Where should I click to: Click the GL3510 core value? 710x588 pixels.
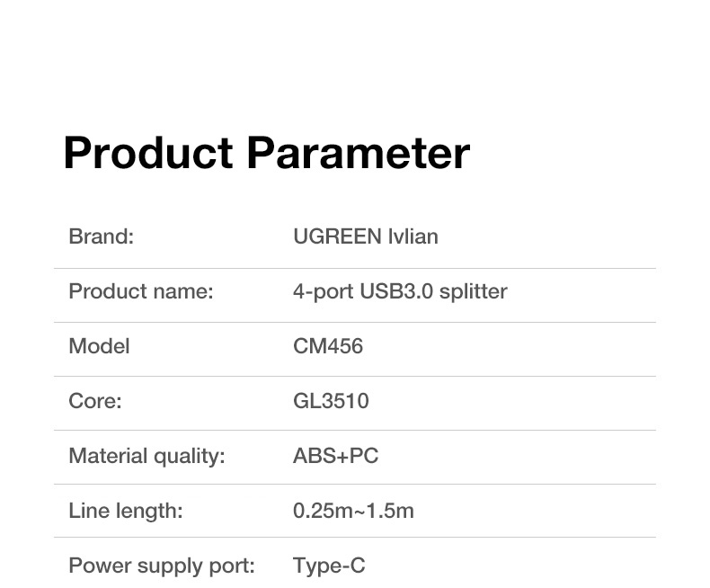tap(331, 401)
